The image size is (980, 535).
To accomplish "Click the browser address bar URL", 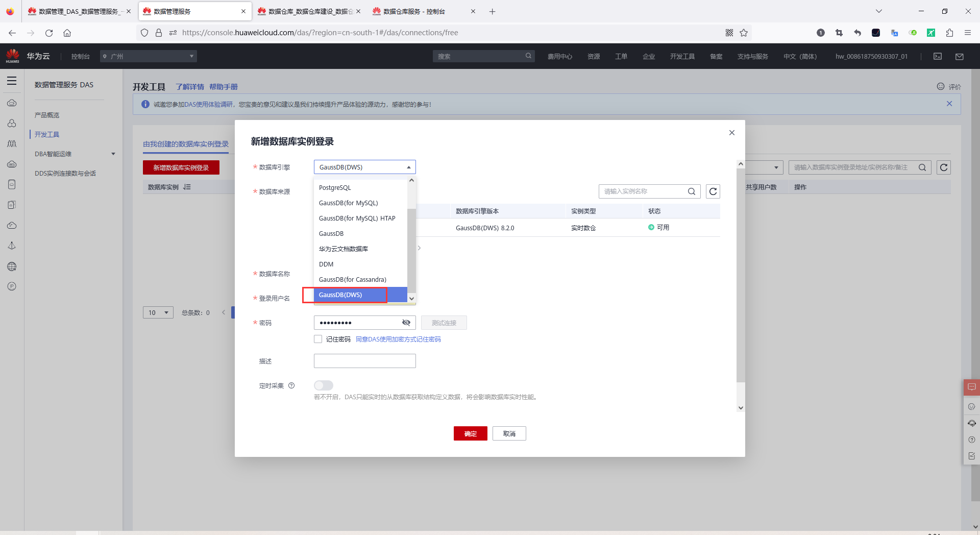I will [x=320, y=33].
